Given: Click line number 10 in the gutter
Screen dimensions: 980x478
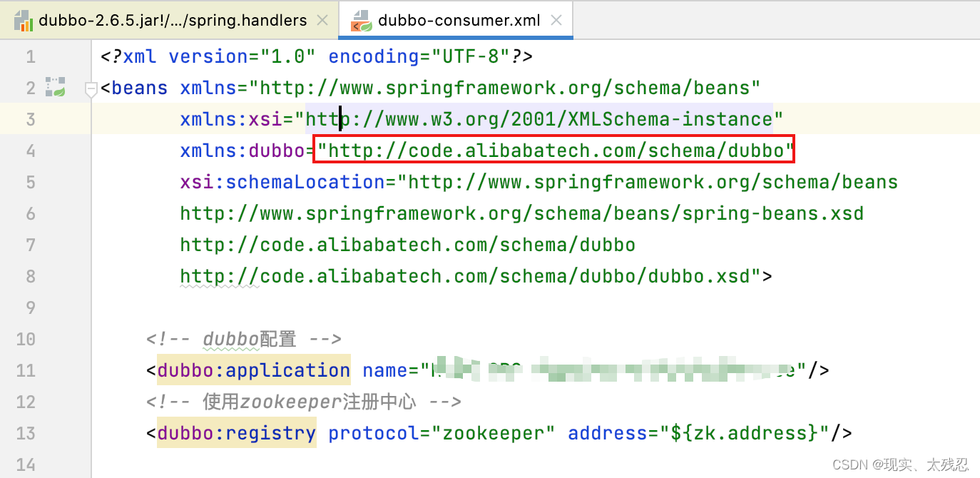Looking at the screenshot, I should (x=26, y=339).
